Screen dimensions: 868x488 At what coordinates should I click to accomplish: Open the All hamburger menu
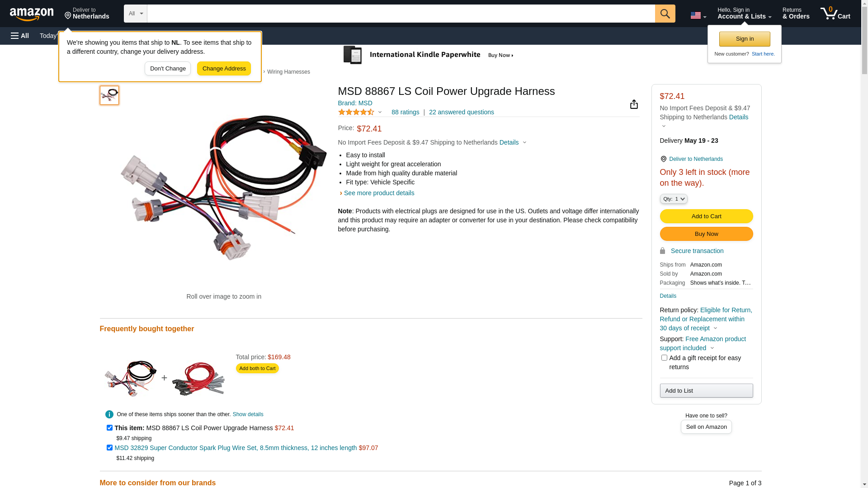point(20,36)
